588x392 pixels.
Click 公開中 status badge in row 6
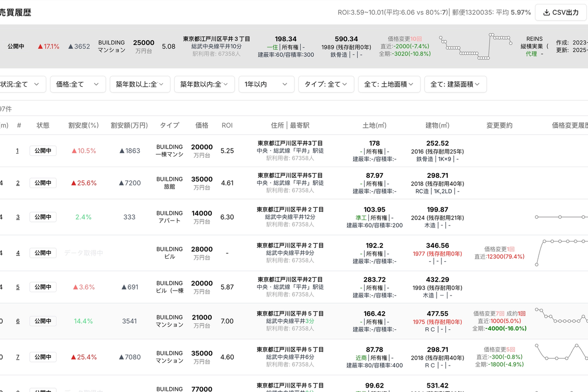click(x=43, y=321)
